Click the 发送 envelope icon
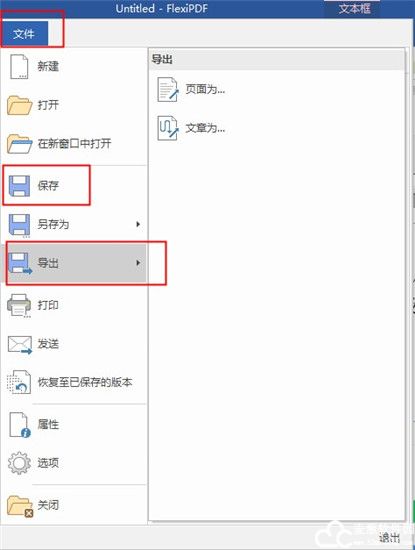415x550 pixels. coord(20,345)
